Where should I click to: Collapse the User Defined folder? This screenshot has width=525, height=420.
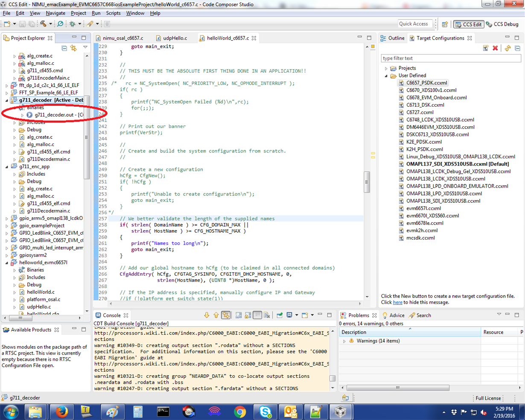pos(386,76)
